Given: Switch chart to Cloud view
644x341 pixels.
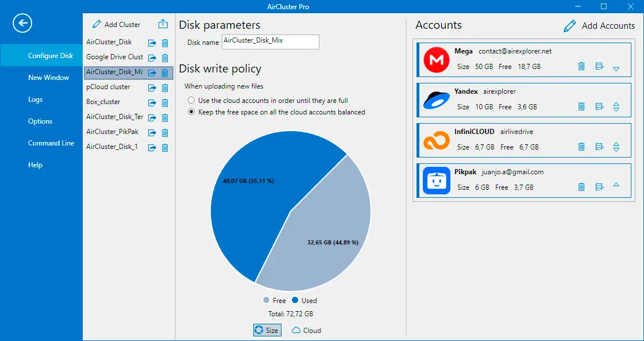Looking at the screenshot, I should click(x=306, y=330).
